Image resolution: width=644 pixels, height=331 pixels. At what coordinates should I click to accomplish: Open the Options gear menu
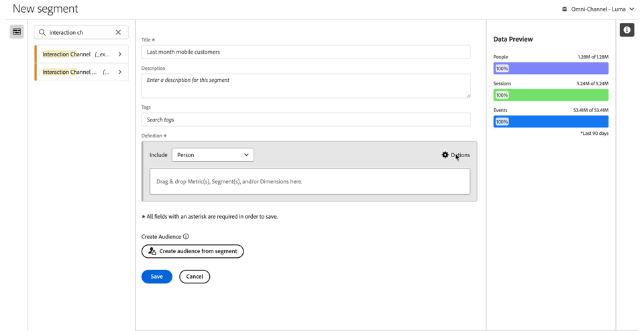[455, 155]
